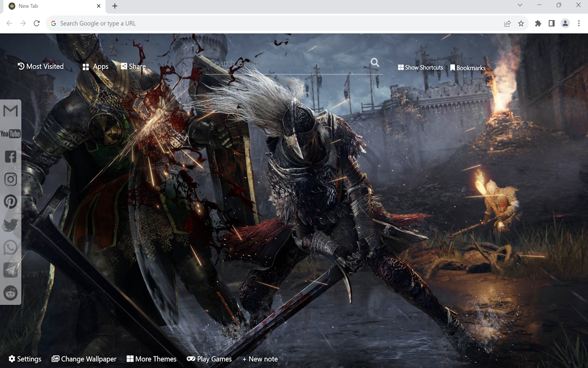Click Change Wallpaper in the bottom bar

pyautogui.click(x=84, y=359)
